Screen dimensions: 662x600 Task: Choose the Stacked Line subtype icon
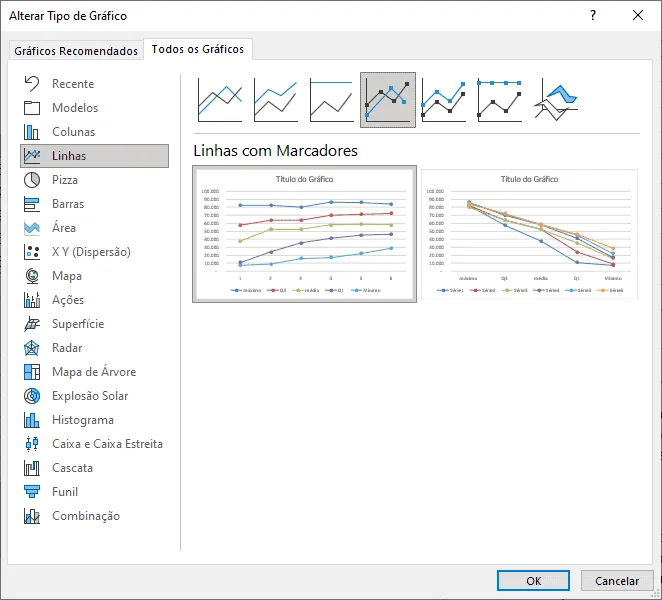[276, 100]
